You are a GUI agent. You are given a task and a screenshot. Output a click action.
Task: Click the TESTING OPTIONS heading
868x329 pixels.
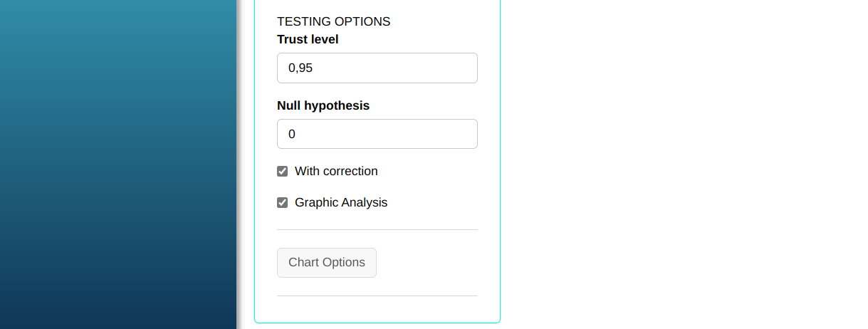pos(333,22)
